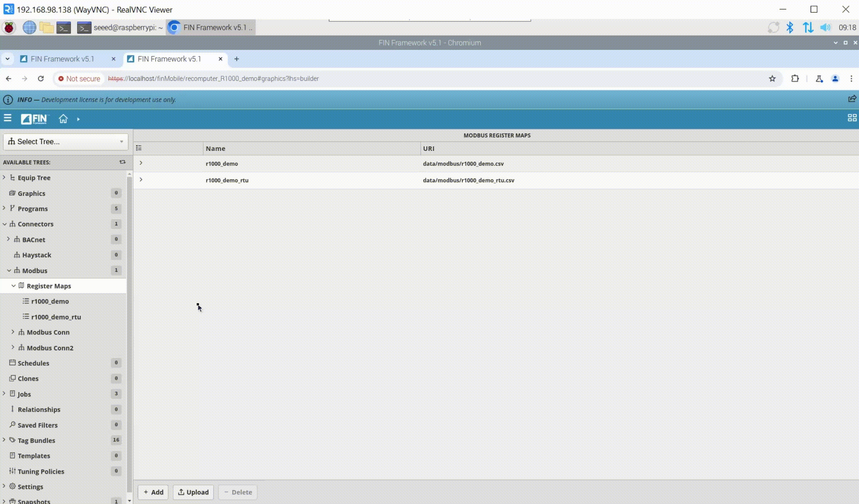Select r1000_demo_rtu in the tree

tap(56, 317)
